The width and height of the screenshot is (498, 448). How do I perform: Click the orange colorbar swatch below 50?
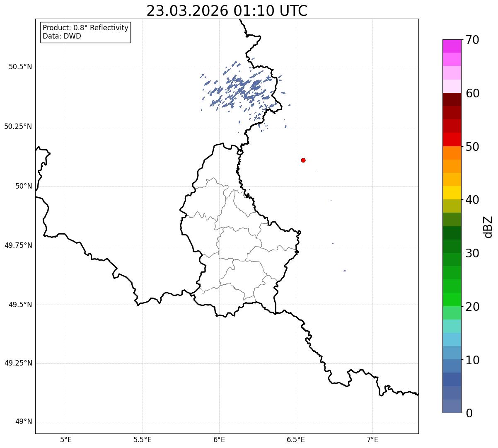[x=452, y=153]
